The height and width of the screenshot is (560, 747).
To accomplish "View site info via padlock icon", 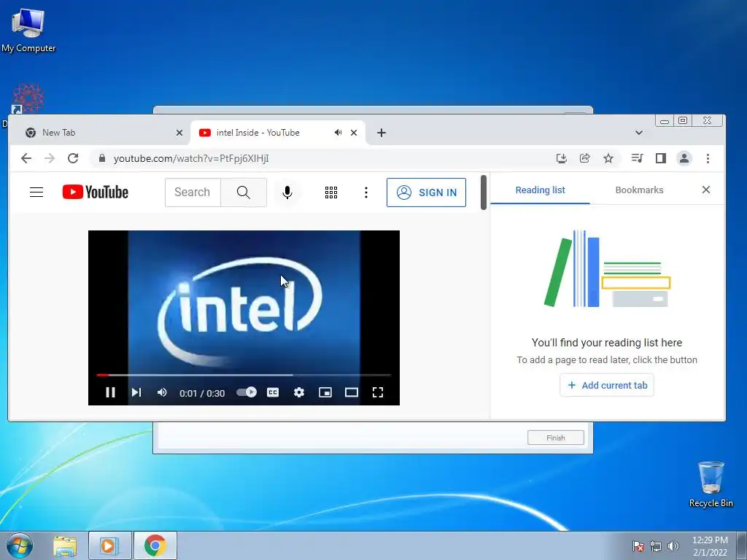I will click(101, 158).
